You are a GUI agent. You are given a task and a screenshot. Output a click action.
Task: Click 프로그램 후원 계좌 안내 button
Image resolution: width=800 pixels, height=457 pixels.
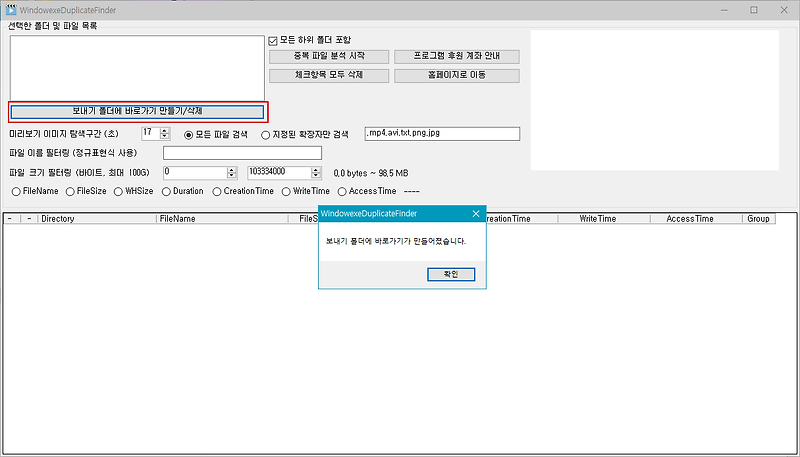coord(457,57)
